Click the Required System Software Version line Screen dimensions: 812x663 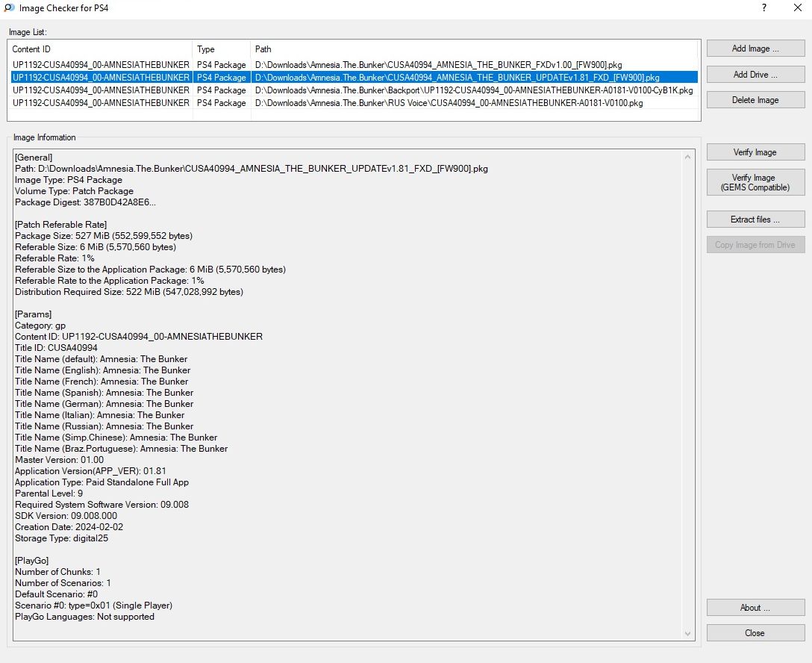[x=102, y=505]
